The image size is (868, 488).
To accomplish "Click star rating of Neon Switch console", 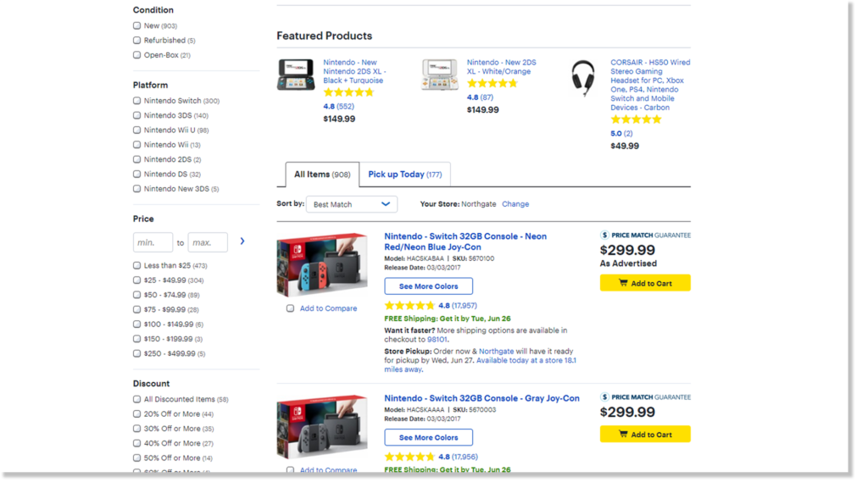I will [x=409, y=305].
